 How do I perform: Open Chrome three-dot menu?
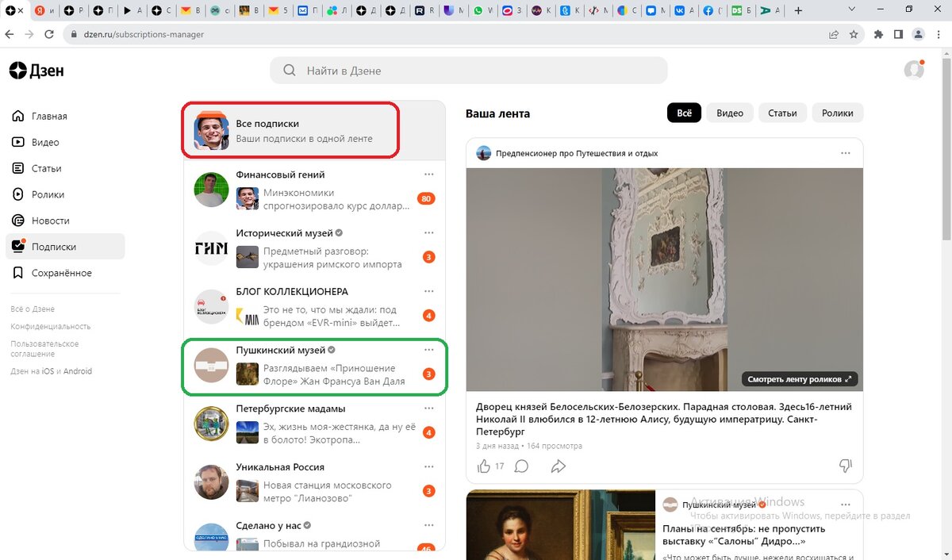pos(939,35)
